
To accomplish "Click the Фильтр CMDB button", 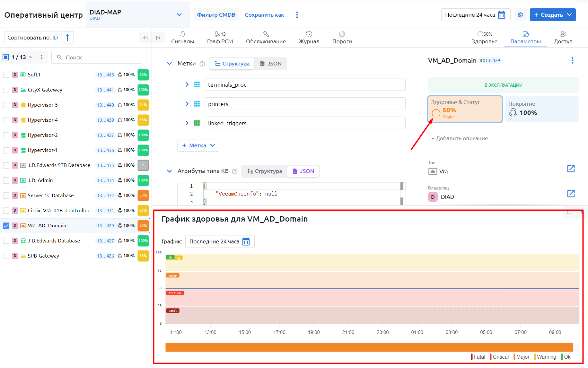I will [216, 15].
